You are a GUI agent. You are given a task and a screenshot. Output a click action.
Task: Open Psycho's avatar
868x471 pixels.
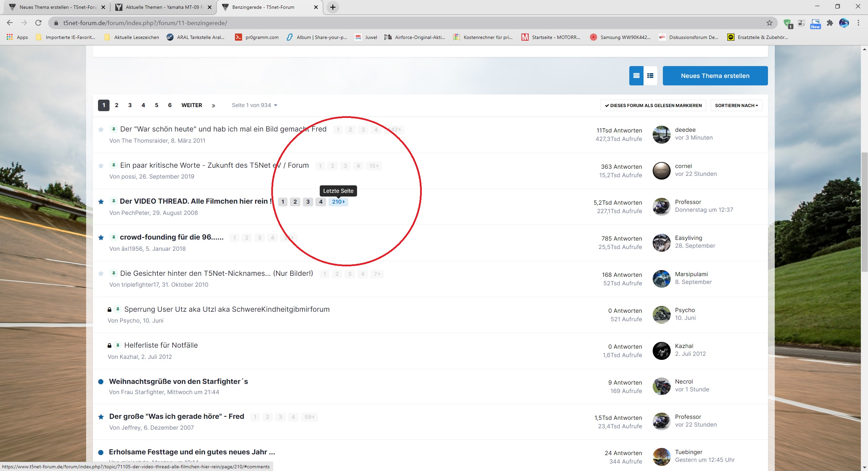coord(662,315)
